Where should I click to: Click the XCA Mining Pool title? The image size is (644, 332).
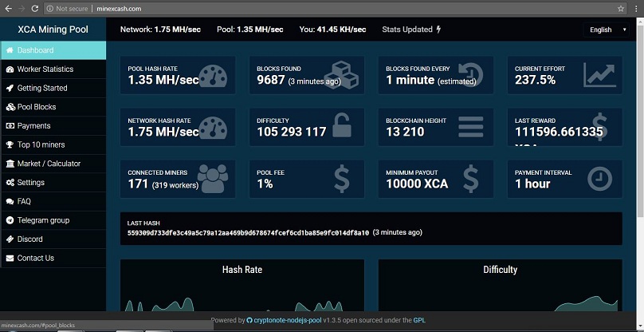[53, 30]
